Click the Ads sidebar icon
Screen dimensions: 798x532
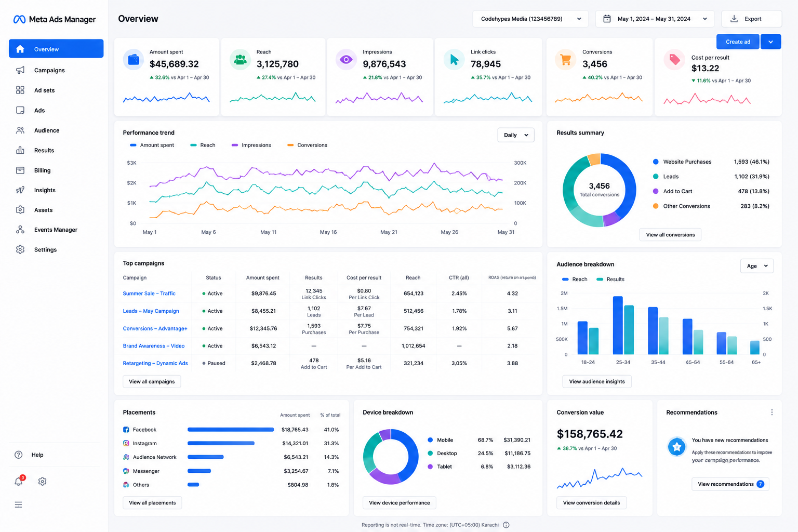(x=20, y=110)
